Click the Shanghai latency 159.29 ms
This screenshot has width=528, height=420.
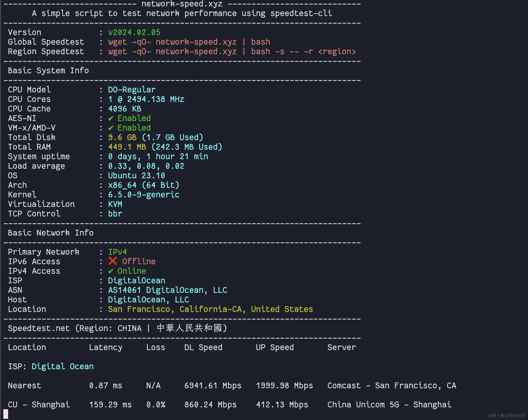(x=110, y=405)
